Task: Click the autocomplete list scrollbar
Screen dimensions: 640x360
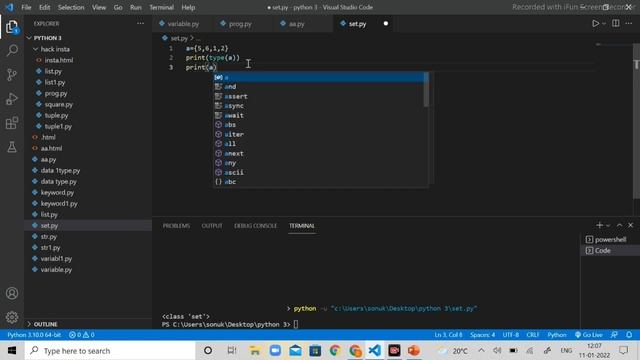Action: pos(426,90)
